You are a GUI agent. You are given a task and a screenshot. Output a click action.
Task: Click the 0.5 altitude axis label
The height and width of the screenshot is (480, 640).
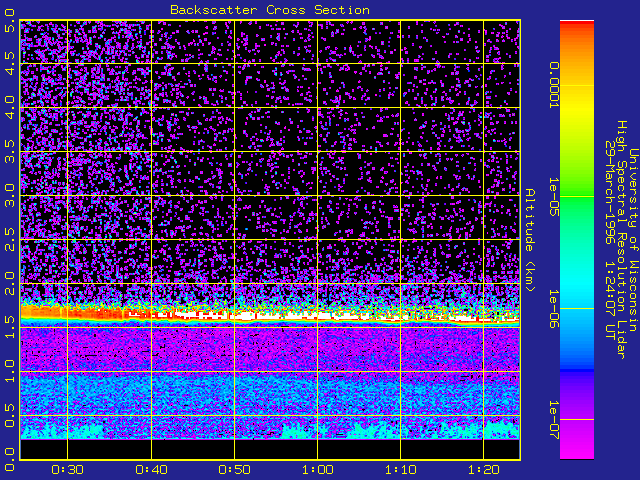(x=9, y=416)
